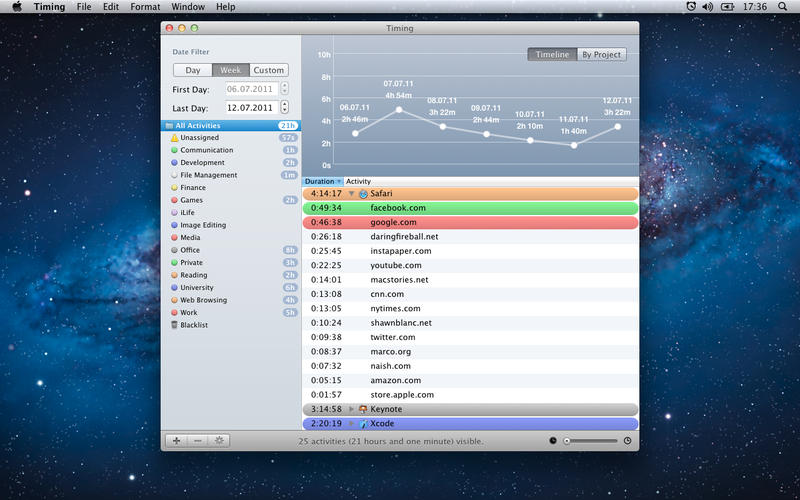Open the Window menu
800x500 pixels.
coord(188,7)
